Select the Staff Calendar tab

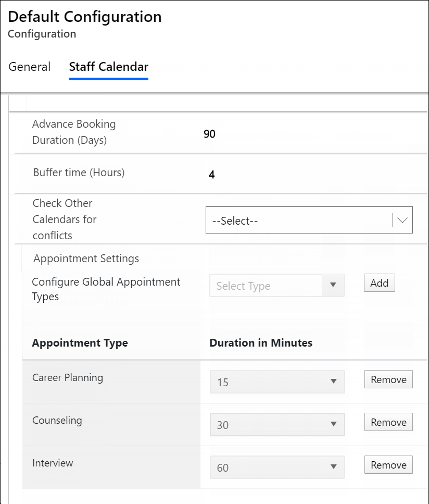click(x=108, y=67)
